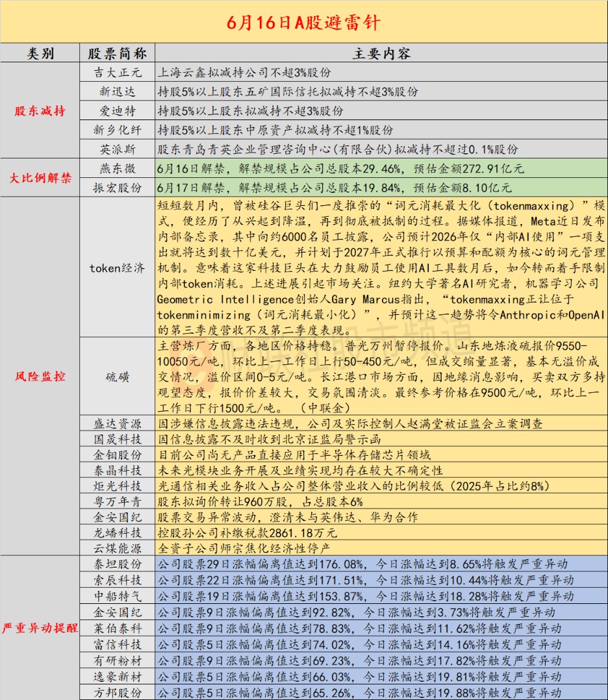Click content with 偏离值达到65.26%
The height and width of the screenshot is (700, 608).
pos(359,692)
